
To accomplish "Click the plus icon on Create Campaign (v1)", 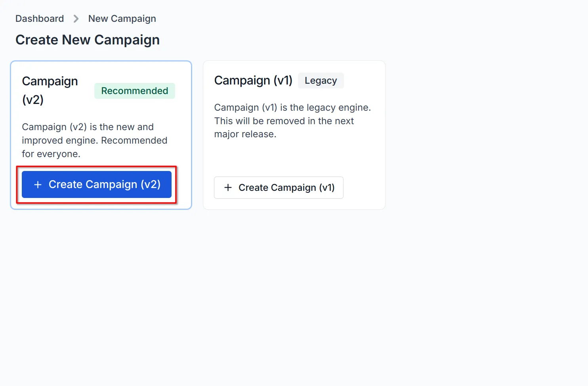I will click(228, 188).
